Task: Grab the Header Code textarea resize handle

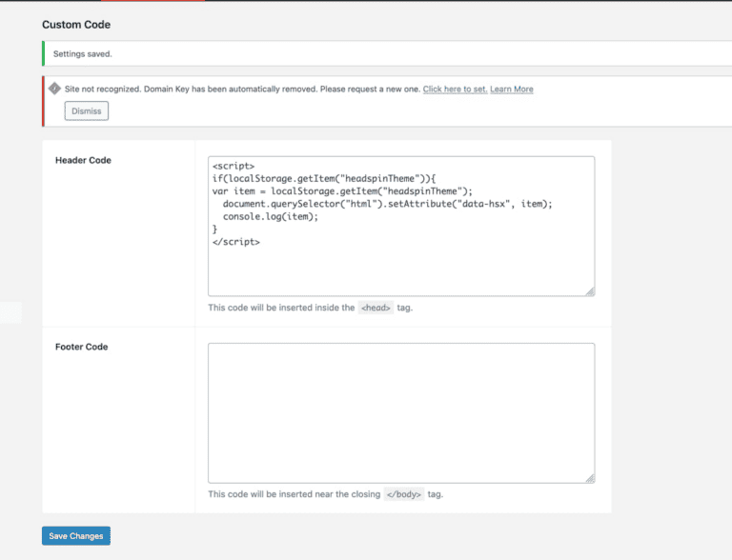Action: click(x=590, y=291)
